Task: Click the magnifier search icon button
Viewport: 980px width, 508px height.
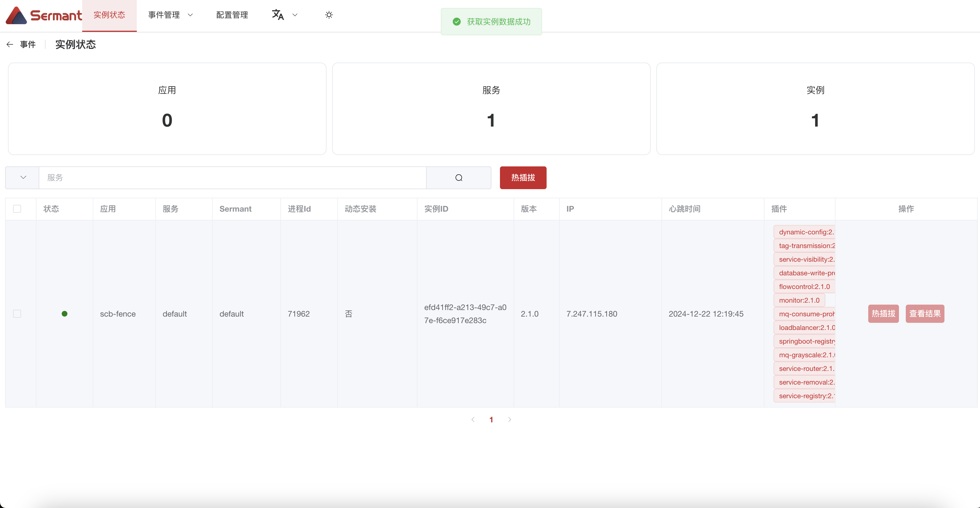Action: tap(458, 178)
